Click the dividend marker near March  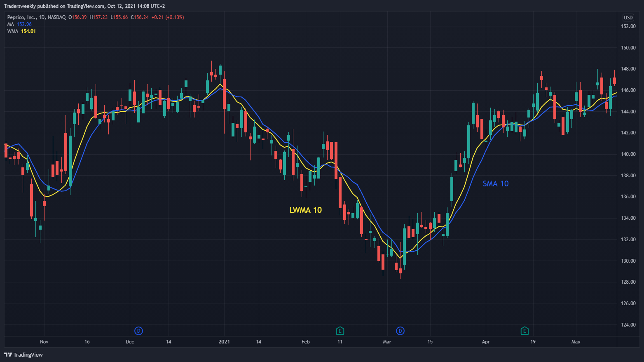pos(400,331)
